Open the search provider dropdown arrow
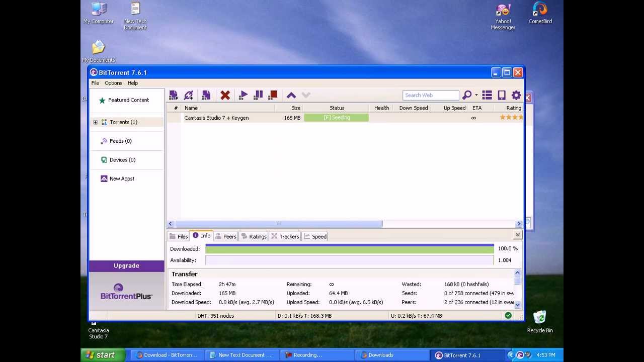 (x=476, y=95)
